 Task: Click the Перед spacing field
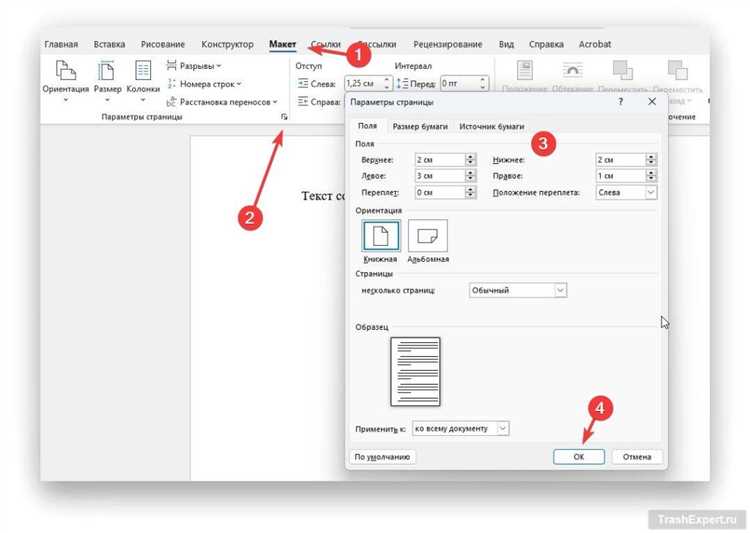(459, 83)
